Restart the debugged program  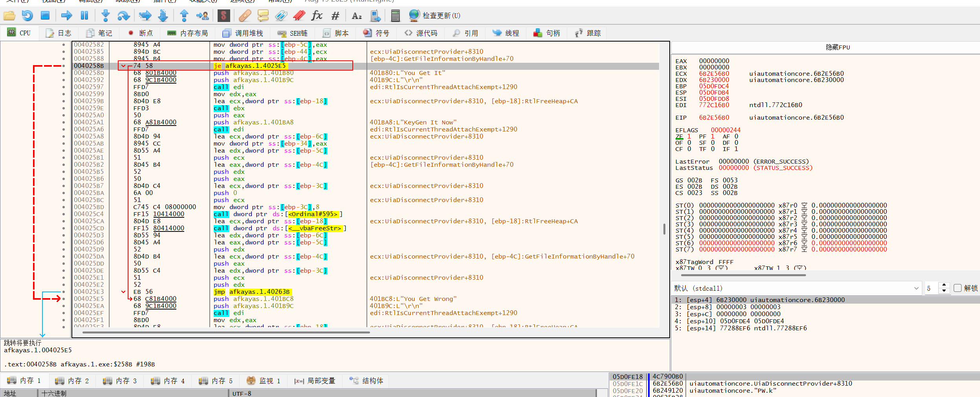pos(27,16)
